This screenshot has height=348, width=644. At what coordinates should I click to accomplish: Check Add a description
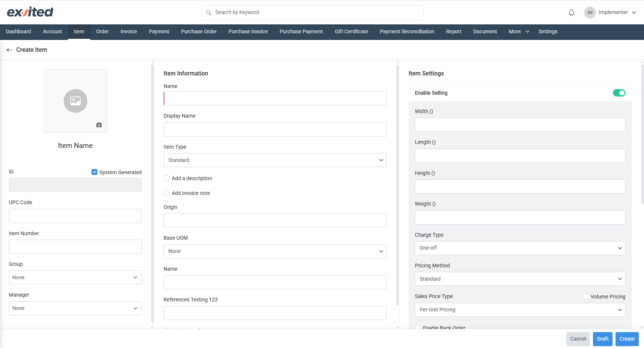tap(167, 178)
